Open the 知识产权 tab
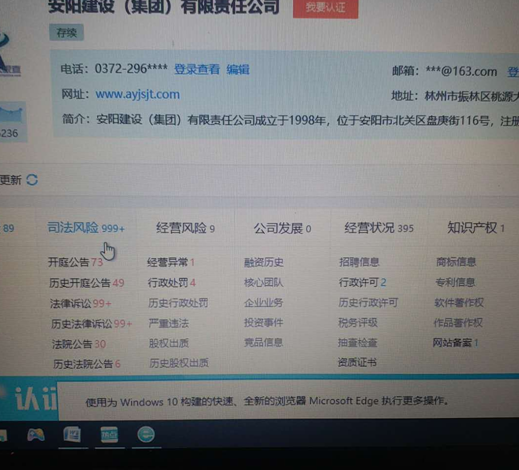The image size is (519, 470). pos(476,228)
